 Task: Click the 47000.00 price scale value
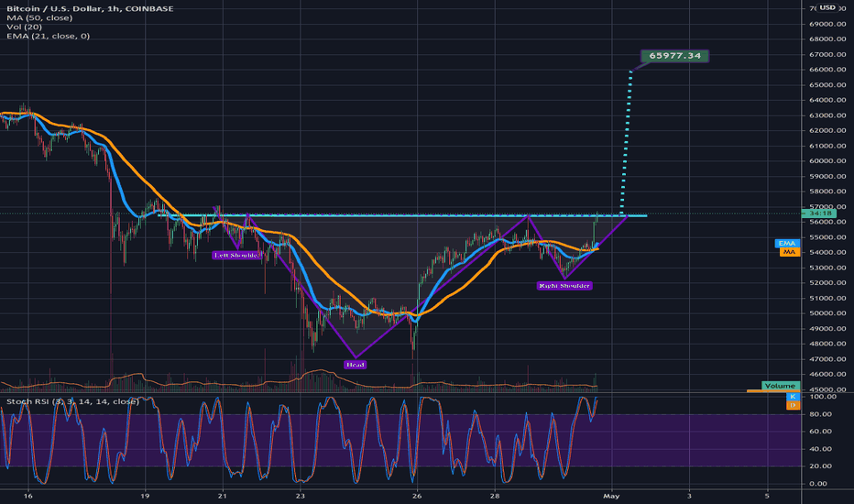(827, 359)
